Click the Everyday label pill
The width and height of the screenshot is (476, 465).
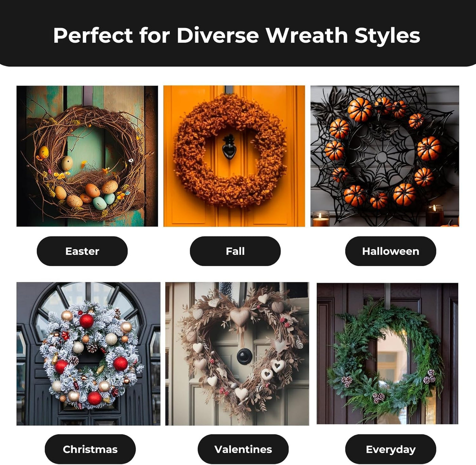coord(390,449)
